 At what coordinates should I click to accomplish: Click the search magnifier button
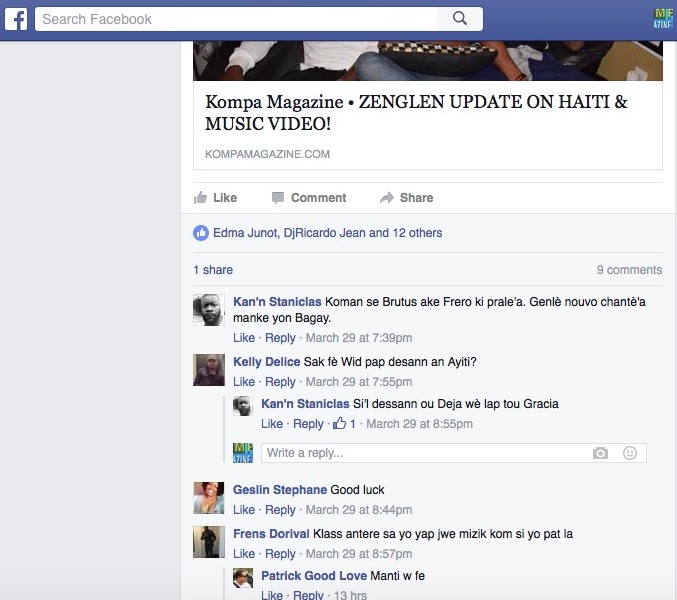pyautogui.click(x=460, y=19)
